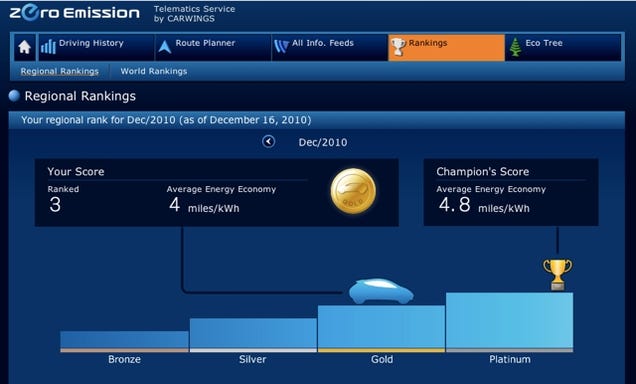Click the champion's golden trophy on Platinum
Viewport: 636px width, 384px height.
[557, 275]
